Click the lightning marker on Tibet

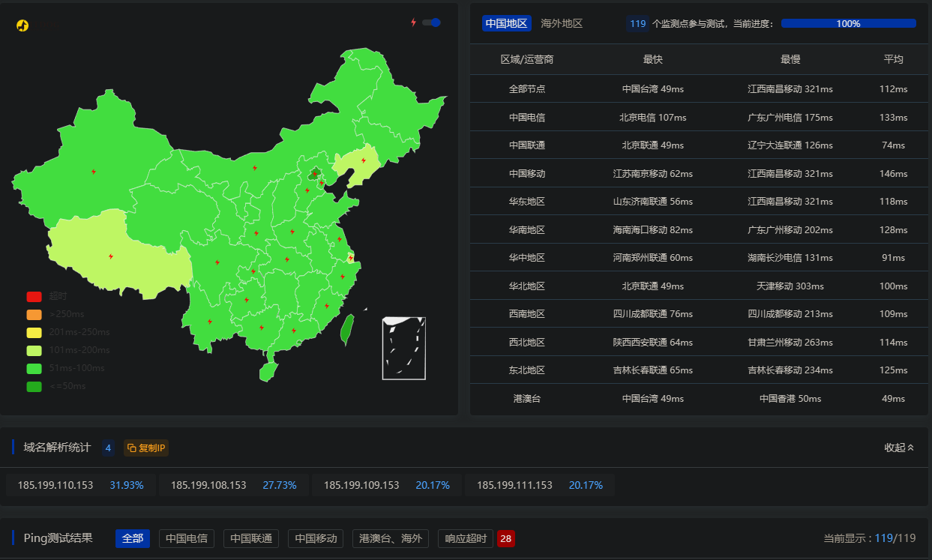[x=109, y=258]
